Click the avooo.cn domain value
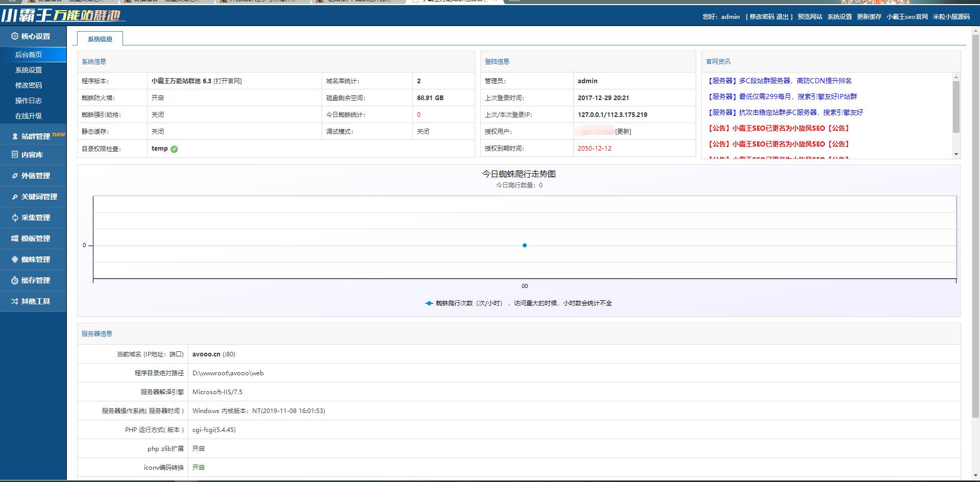This screenshot has height=482, width=980. (x=206, y=354)
